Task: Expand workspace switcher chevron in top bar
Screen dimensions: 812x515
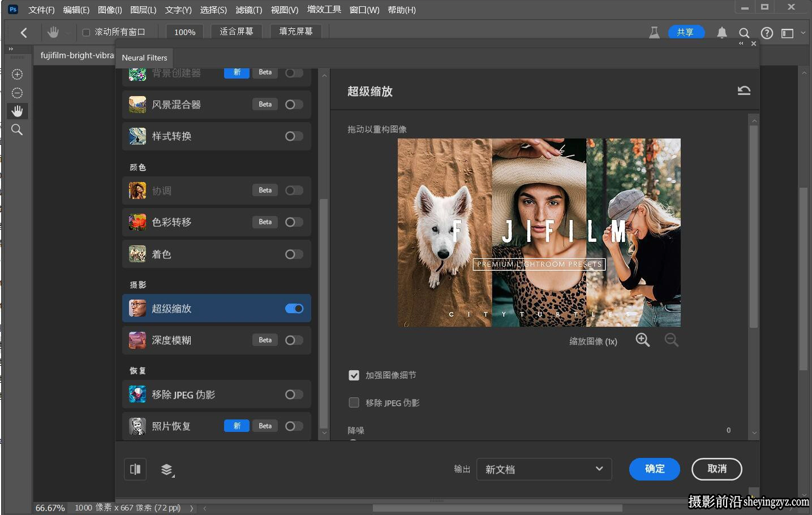Action: [x=803, y=33]
